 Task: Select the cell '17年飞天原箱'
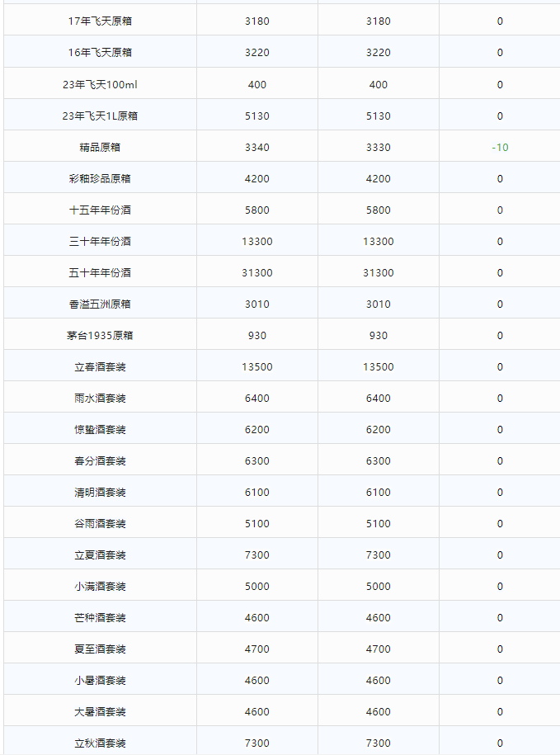click(100, 21)
